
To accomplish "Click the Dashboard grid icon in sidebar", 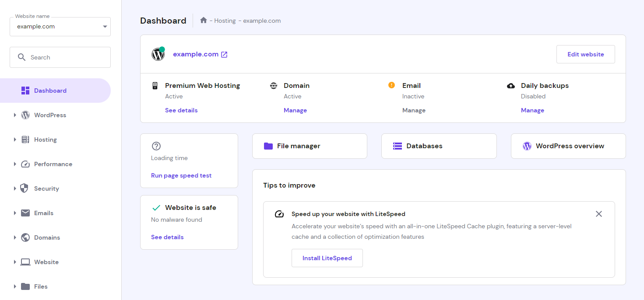I will pyautogui.click(x=25, y=91).
